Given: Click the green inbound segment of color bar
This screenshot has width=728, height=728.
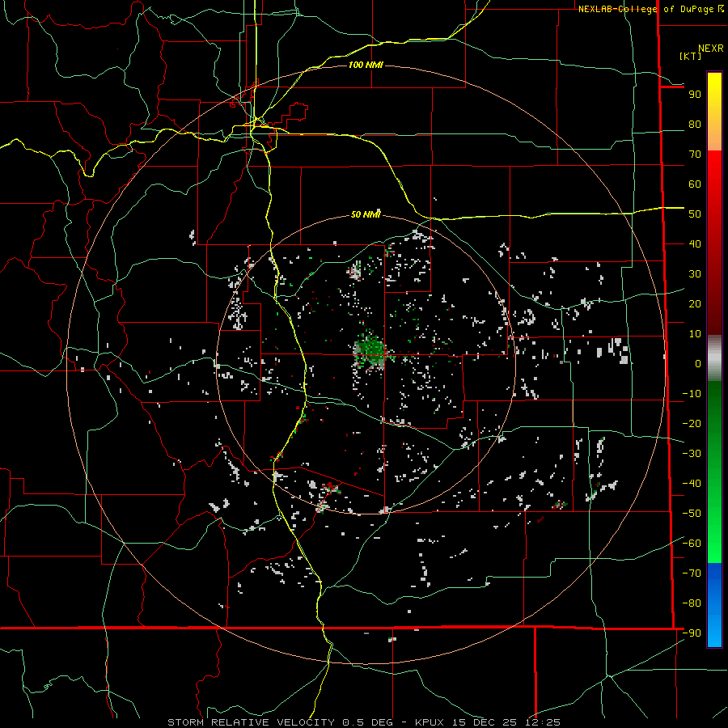Looking at the screenshot, I should pos(714,472).
